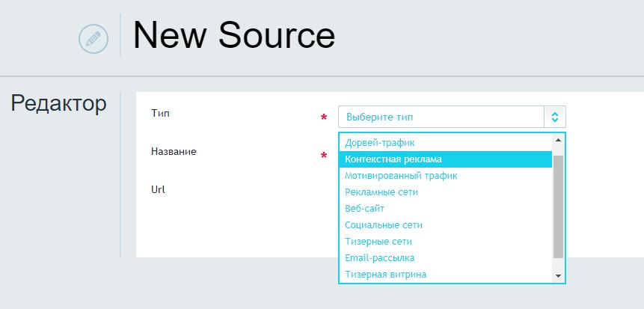Click the Тип field label
Viewport: 644px width, 309px height.
(160, 114)
